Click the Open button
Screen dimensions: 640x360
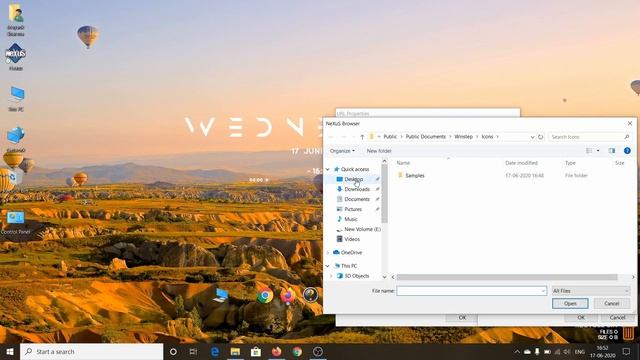click(570, 303)
